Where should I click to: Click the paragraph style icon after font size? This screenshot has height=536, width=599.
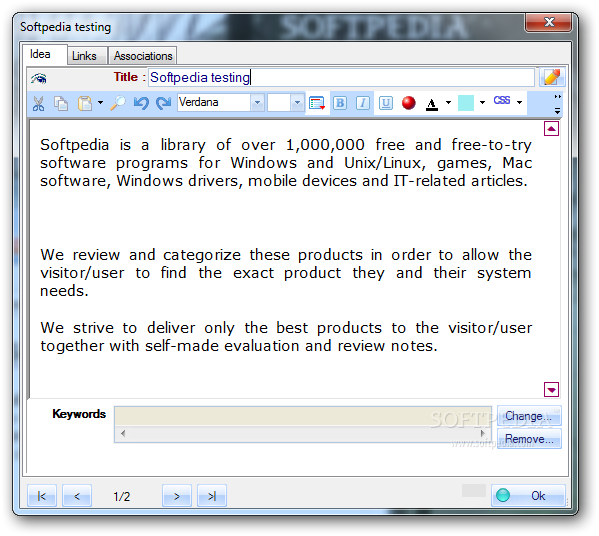pyautogui.click(x=317, y=103)
